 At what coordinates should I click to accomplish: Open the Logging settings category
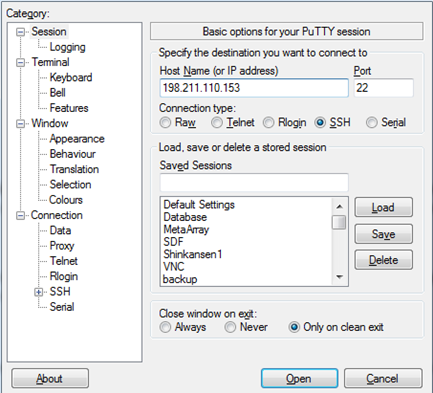coord(67,47)
